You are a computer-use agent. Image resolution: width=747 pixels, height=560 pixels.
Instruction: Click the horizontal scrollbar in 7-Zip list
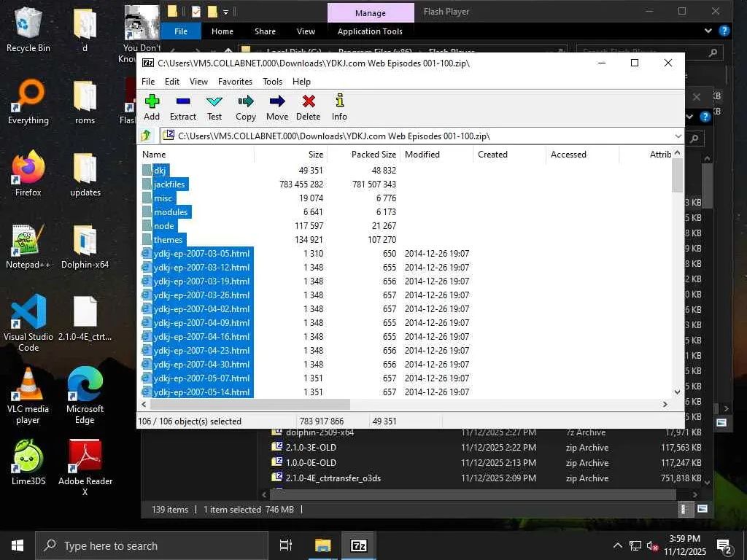[250, 404]
